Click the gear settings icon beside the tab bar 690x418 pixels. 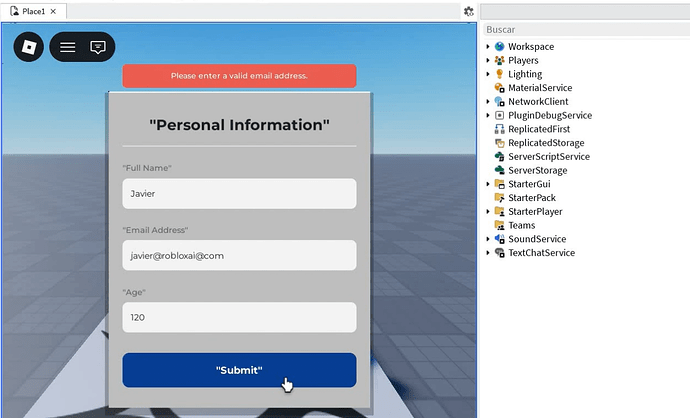469,11
